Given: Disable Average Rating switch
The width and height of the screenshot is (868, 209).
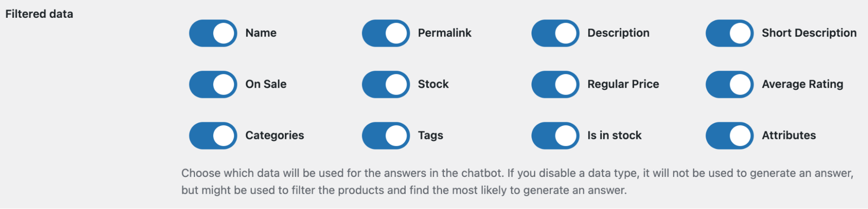Looking at the screenshot, I should pyautogui.click(x=729, y=85).
